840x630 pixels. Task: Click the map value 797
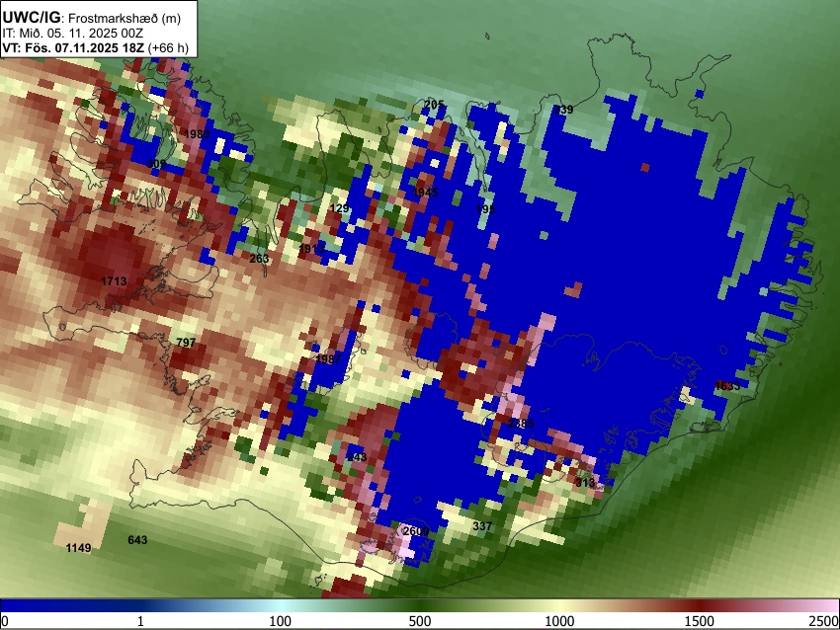click(x=186, y=343)
